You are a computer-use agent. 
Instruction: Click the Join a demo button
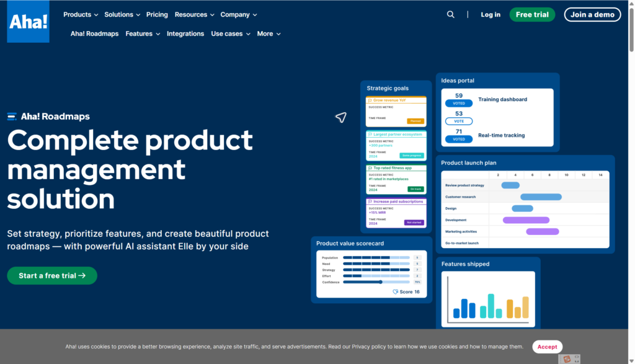[x=592, y=15]
